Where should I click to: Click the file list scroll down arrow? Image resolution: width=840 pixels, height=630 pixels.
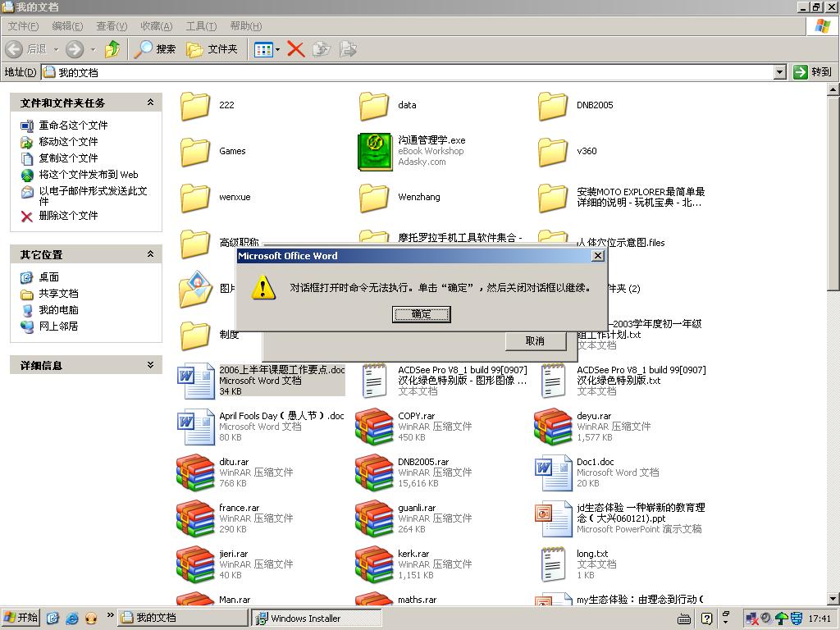[833, 599]
